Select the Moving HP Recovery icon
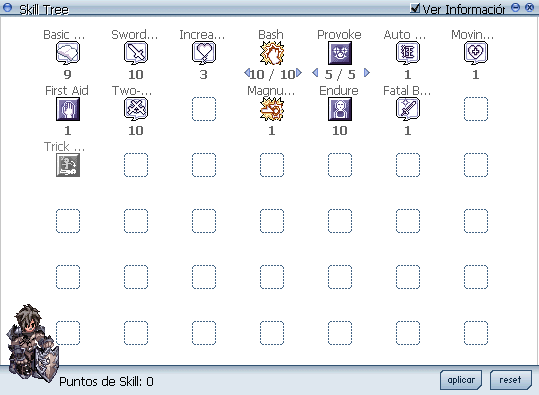The height and width of the screenshot is (395, 539). (476, 53)
